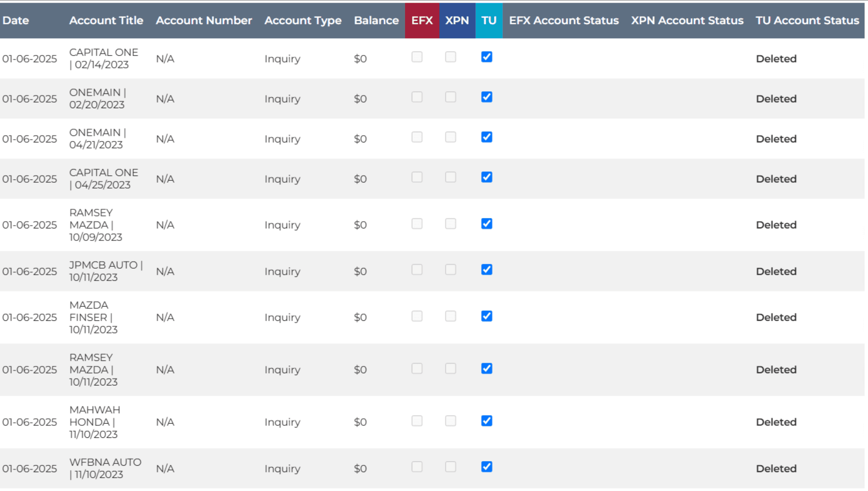This screenshot has width=868, height=491.
Task: Toggle TU checkbox for CAPITAL ONE 02/14/2023
Action: pyautogui.click(x=486, y=57)
